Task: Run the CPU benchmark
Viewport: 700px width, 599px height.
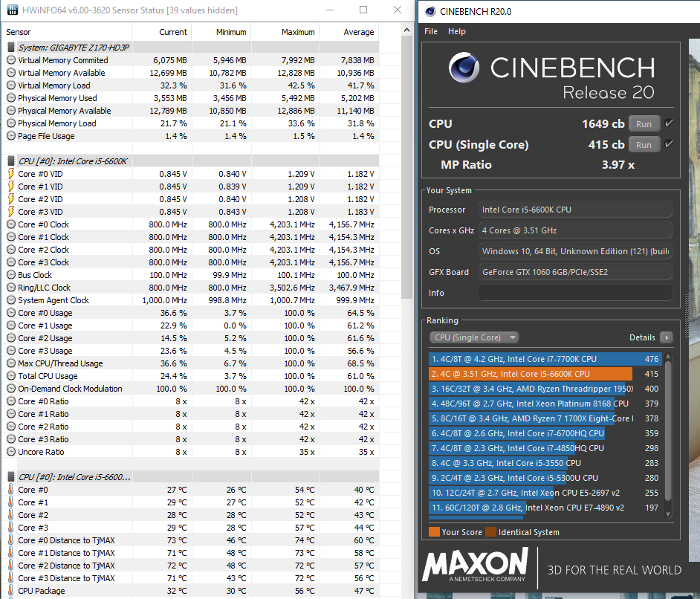Action: (x=644, y=123)
